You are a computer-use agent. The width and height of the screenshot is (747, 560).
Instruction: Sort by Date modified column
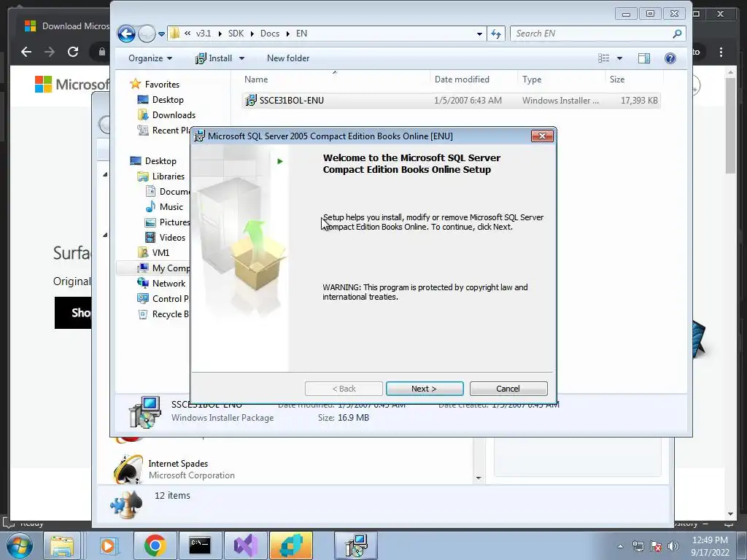[x=473, y=79]
